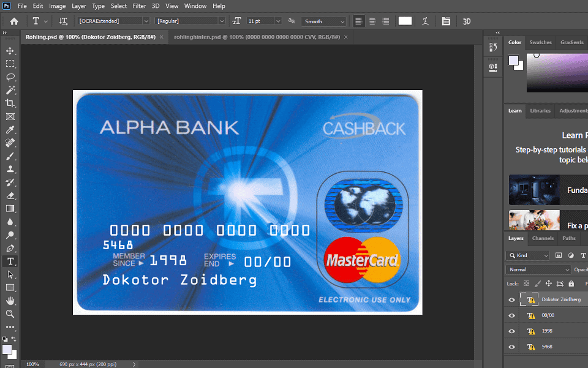Hide the 5468 text layer

(511, 347)
